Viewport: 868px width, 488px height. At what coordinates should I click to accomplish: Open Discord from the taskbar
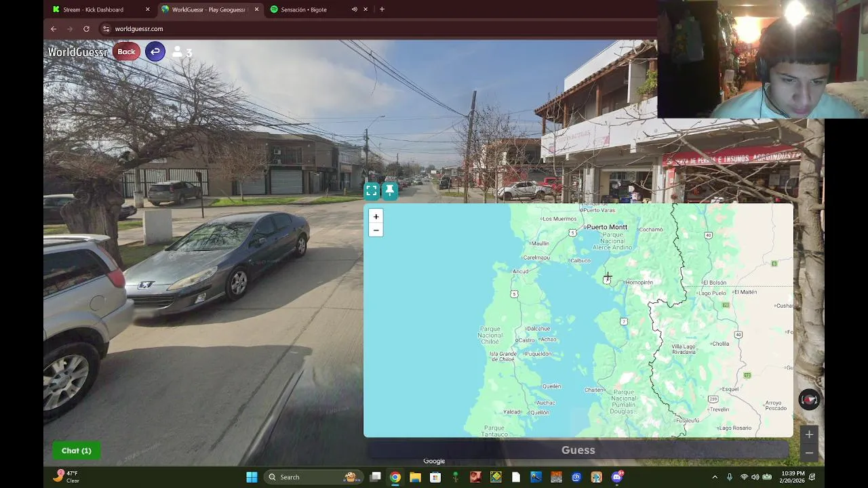click(x=616, y=477)
